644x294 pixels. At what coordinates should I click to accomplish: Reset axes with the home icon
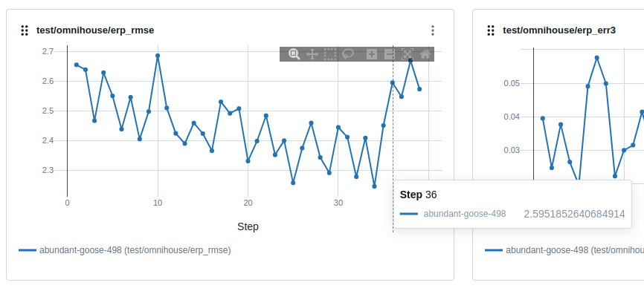[425, 54]
